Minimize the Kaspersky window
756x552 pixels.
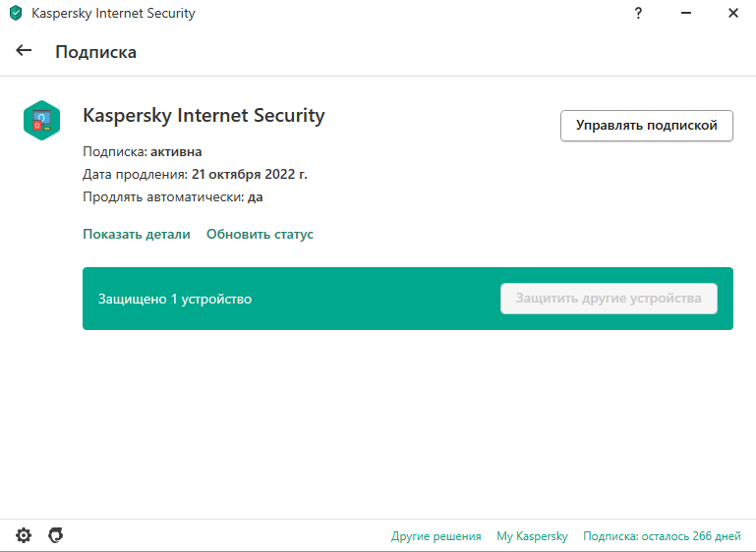click(x=685, y=13)
